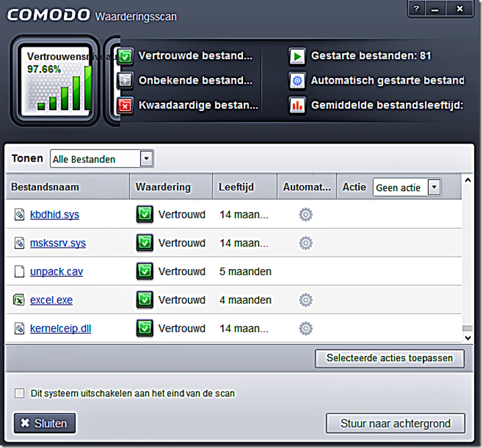Click the Vertrouwde bestand... label
The width and height of the screenshot is (482, 448).
click(x=195, y=56)
